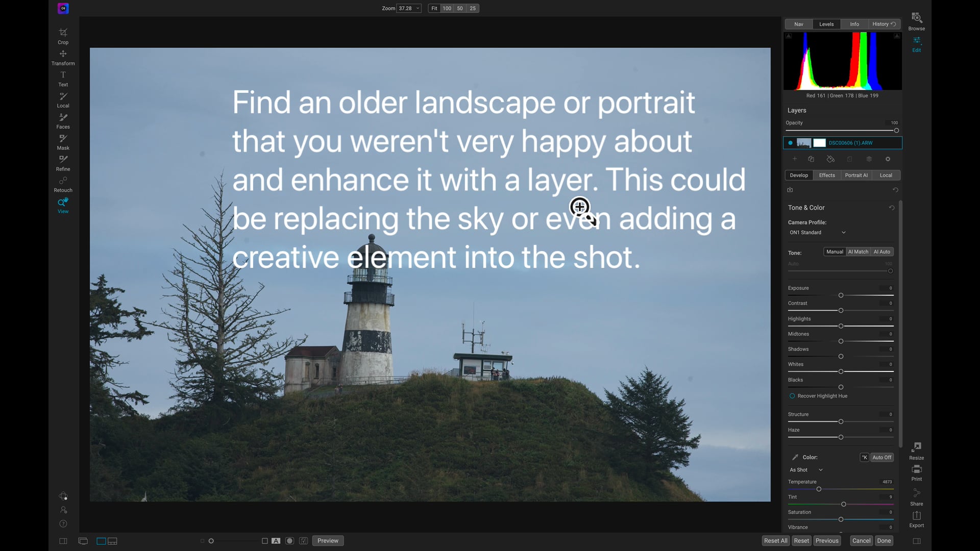This screenshot has width=980, height=551.
Task: Select the Crop tool
Action: 63,36
